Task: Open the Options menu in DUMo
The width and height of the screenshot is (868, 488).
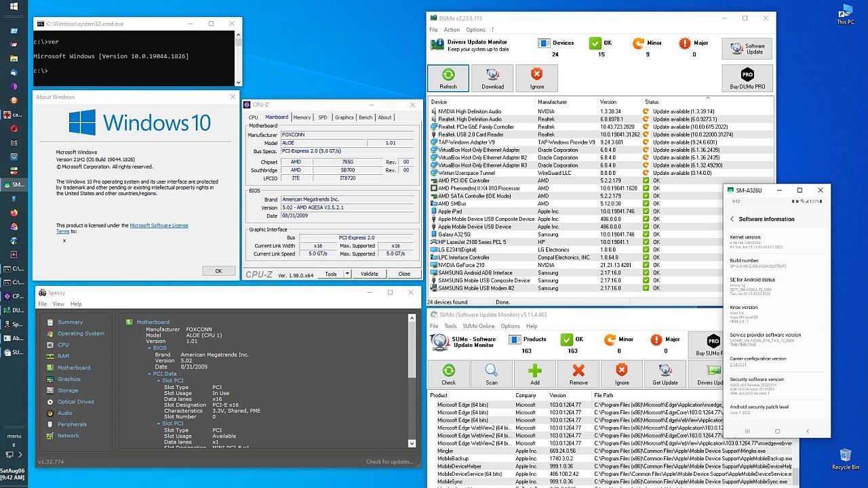Action: [475, 30]
